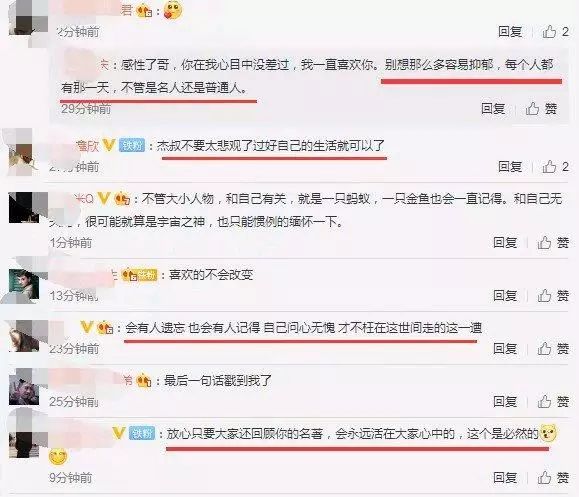Reply to the 感性了哥 comment
Image resolution: width=579 pixels, height=497 pixels.
point(493,109)
